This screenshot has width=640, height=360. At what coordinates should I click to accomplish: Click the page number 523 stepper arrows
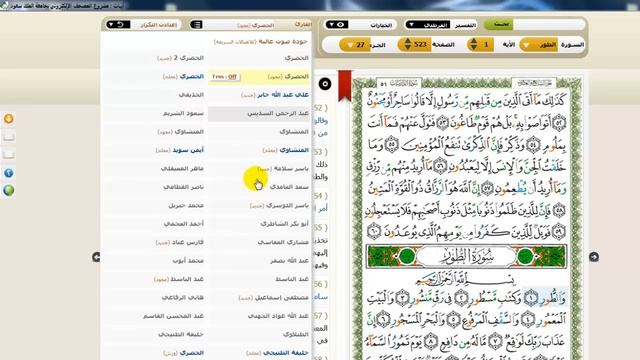click(x=408, y=44)
